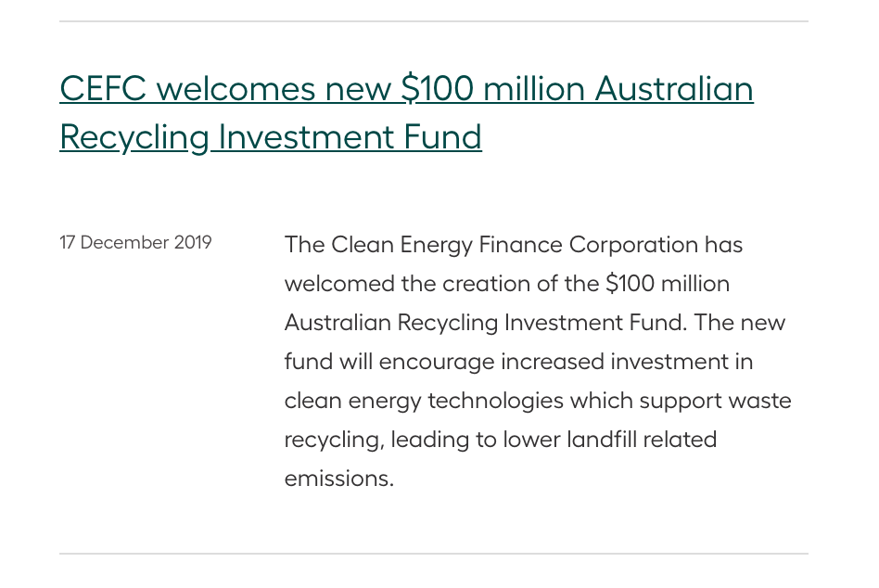Click the 17 December 2019 date
The height and width of the screenshot is (588, 879).
click(x=135, y=243)
